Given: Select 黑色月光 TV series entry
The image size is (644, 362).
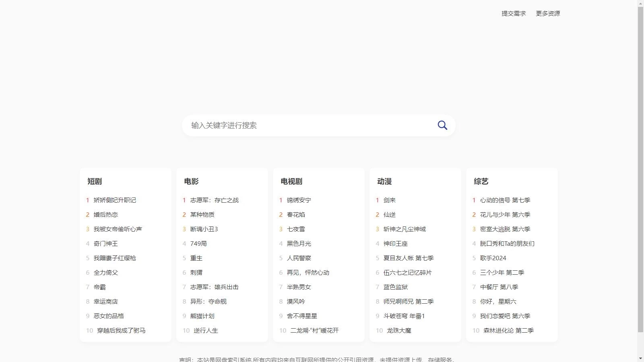Looking at the screenshot, I should click(x=299, y=244).
